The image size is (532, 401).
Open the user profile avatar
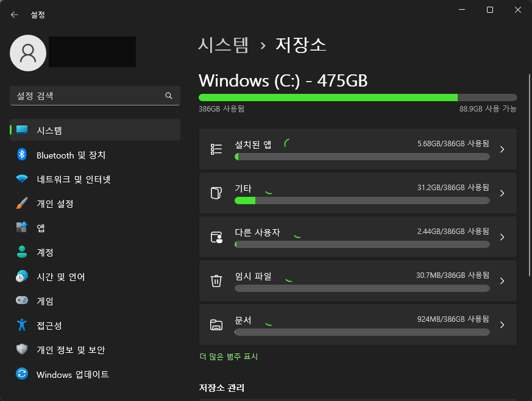tap(28, 53)
